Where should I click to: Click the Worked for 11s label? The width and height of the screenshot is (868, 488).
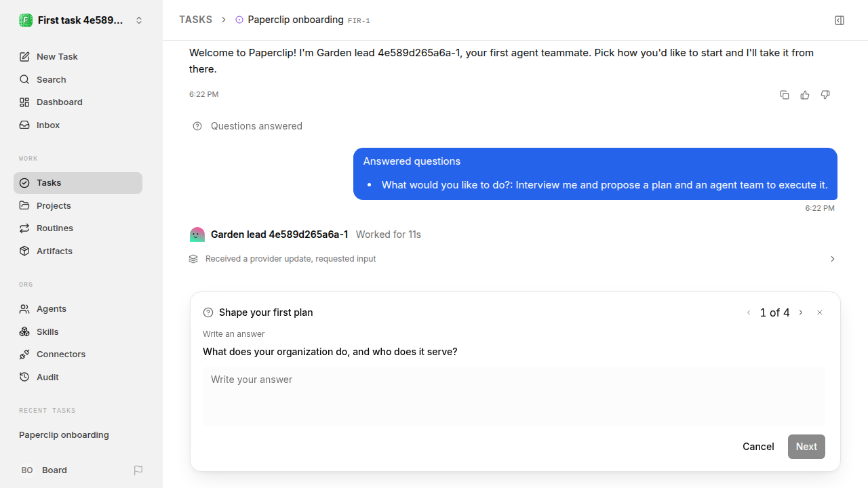[389, 235]
